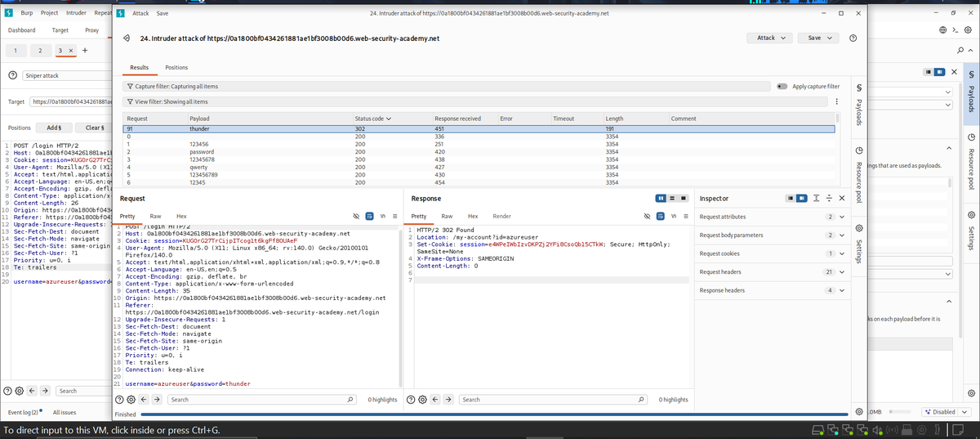Go to next match in Request search
This screenshot has width=980, height=439.
point(157,400)
